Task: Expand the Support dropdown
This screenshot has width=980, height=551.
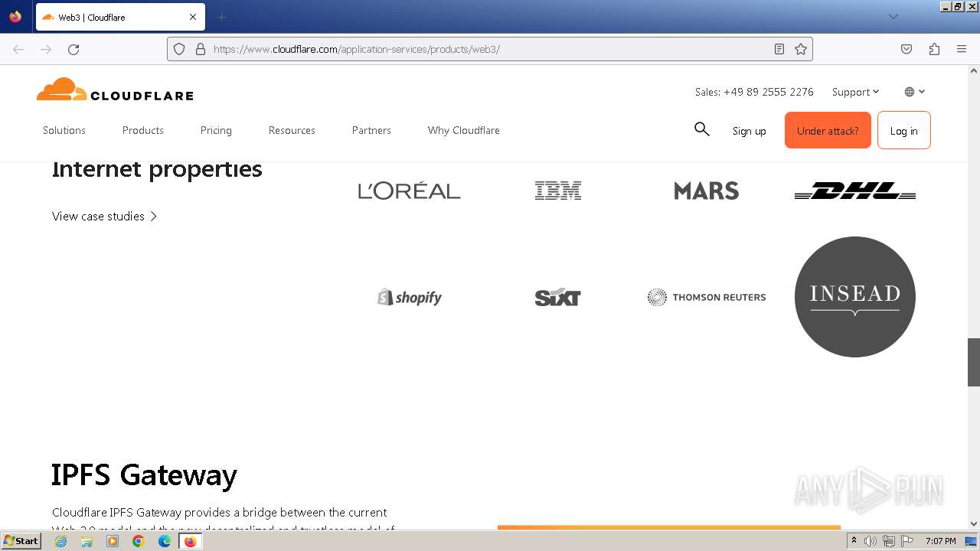Action: pos(855,92)
